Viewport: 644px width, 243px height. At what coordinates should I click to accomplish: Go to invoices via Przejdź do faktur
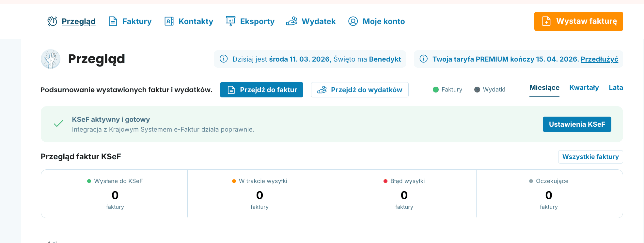(x=261, y=90)
